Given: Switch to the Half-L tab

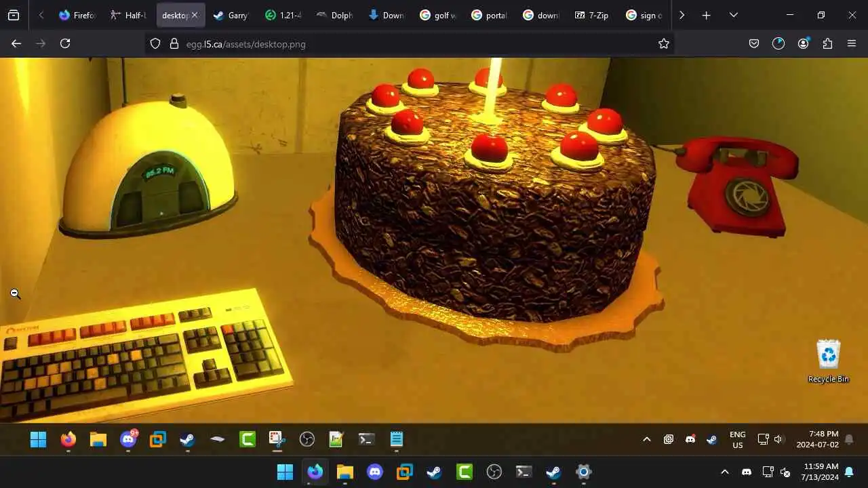Looking at the screenshot, I should (x=128, y=15).
